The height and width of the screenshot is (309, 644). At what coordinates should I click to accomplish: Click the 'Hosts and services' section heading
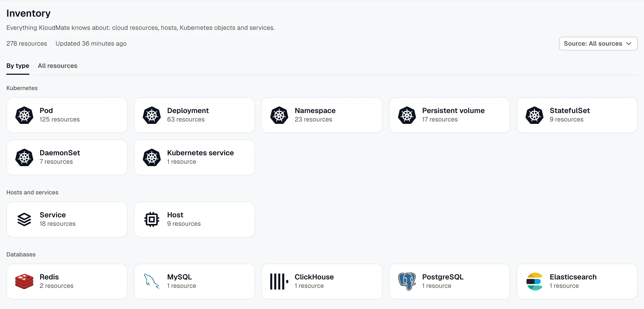tap(32, 192)
